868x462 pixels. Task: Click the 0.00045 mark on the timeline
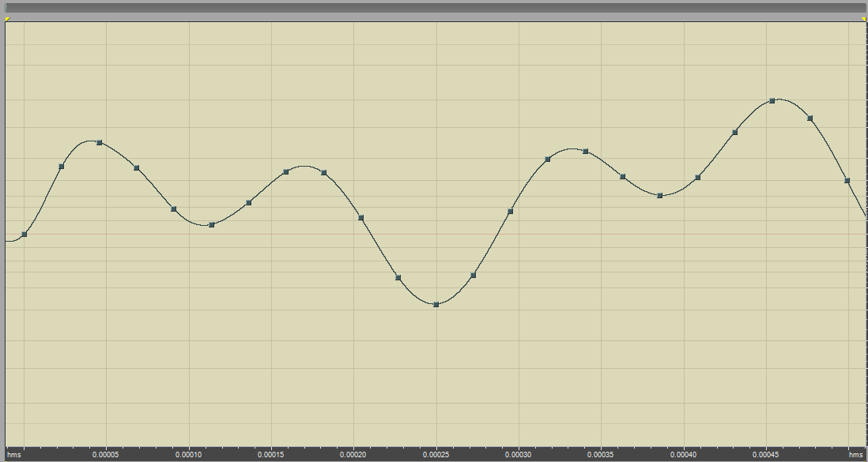[x=765, y=455]
